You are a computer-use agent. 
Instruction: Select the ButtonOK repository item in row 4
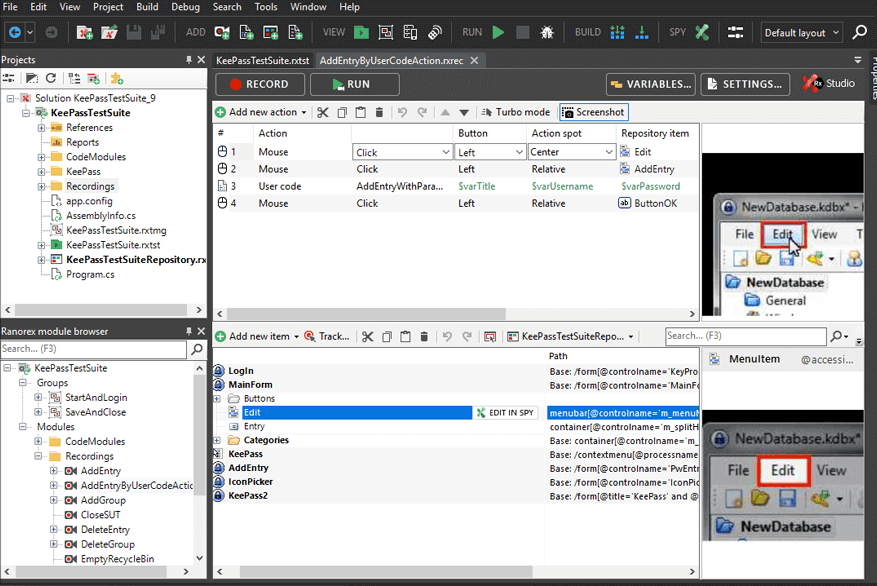click(x=656, y=204)
